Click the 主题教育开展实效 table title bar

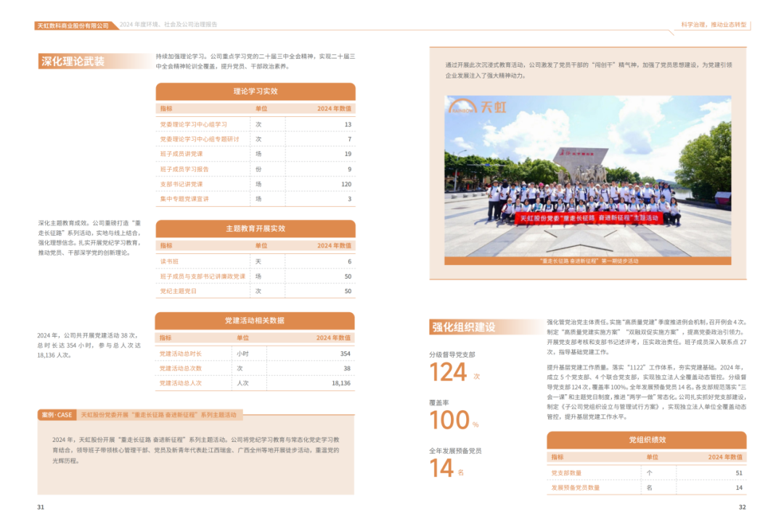[256, 229]
